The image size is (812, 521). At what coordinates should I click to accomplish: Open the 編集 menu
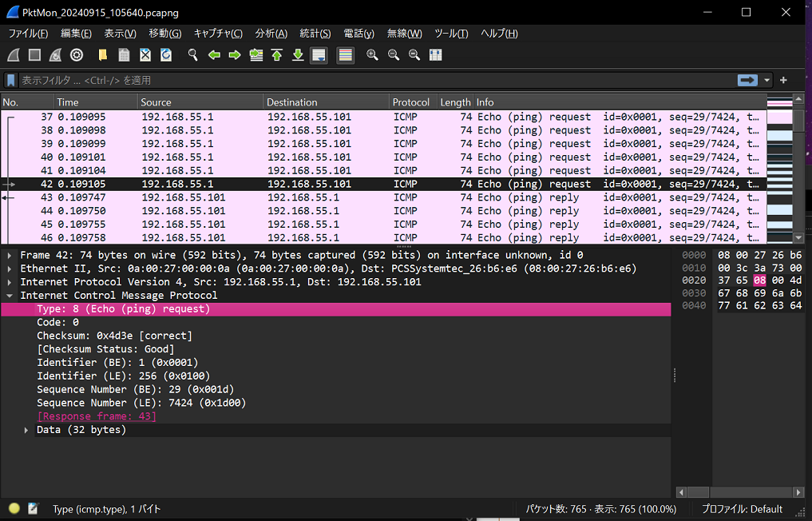pos(76,34)
